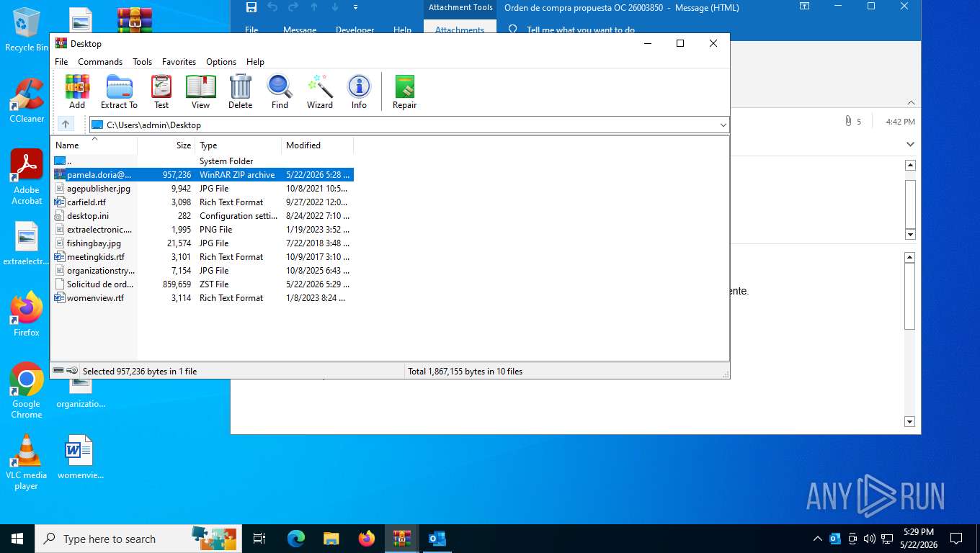Viewport: 980px width, 553px height.
Task: Click the View file toolbar icon
Action: (x=200, y=91)
